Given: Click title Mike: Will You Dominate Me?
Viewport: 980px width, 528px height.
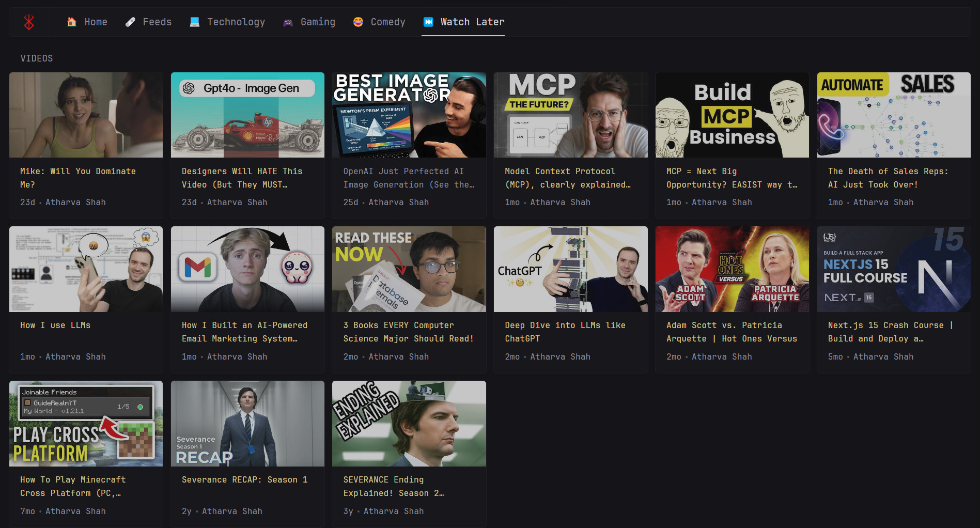Looking at the screenshot, I should tap(78, 178).
